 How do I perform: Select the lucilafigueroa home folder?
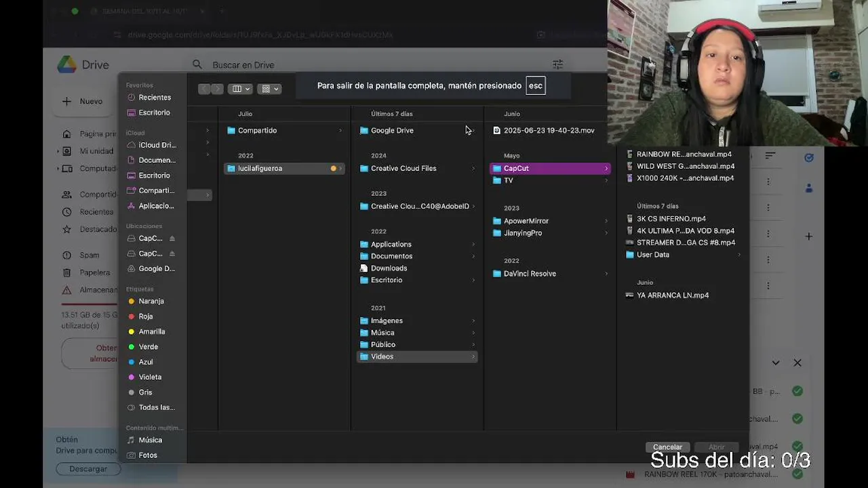(x=284, y=168)
